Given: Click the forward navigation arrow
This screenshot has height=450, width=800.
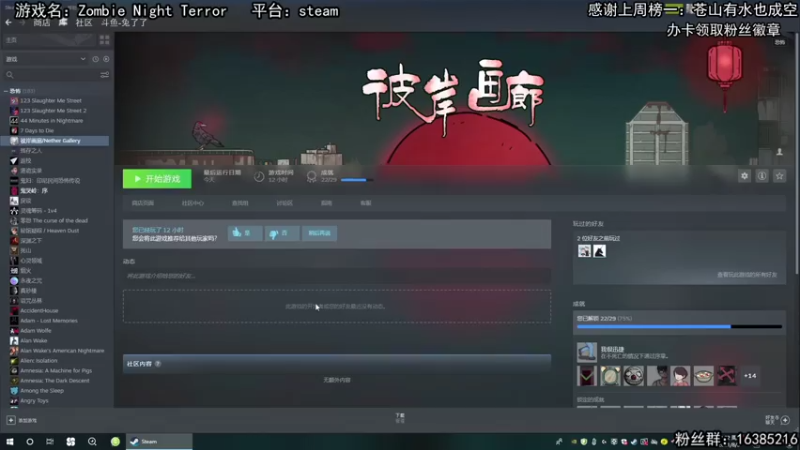Looking at the screenshot, I should [21, 22].
